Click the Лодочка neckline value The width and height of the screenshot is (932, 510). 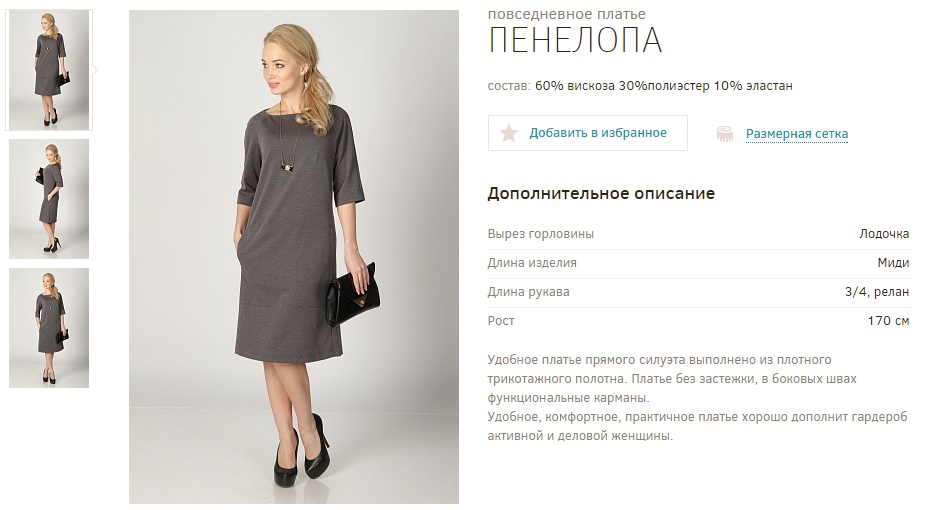pos(884,234)
